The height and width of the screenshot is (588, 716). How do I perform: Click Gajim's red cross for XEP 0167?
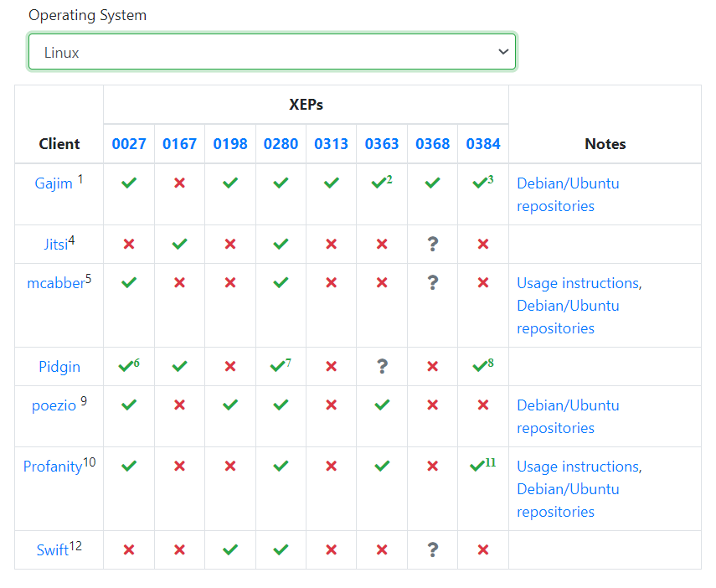[179, 183]
